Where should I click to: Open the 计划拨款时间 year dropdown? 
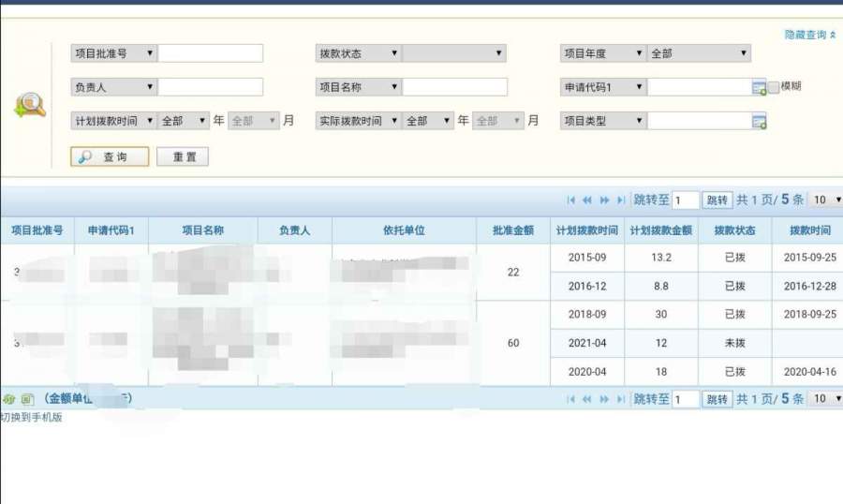(x=184, y=121)
